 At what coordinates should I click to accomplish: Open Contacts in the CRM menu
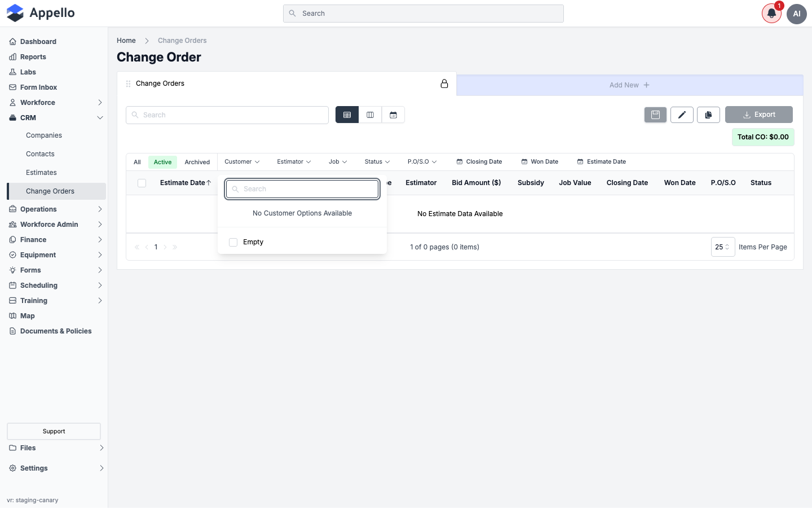click(40, 154)
